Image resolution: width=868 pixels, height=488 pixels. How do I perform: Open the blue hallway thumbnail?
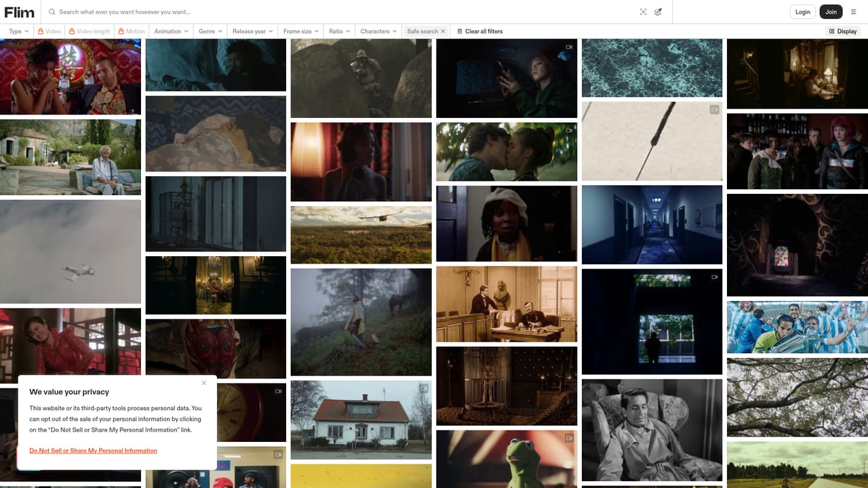pyautogui.click(x=652, y=224)
